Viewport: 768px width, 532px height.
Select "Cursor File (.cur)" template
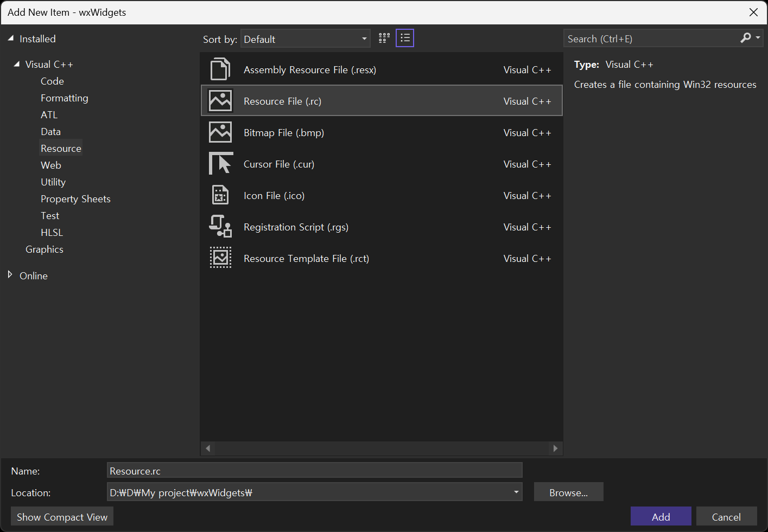coord(382,164)
